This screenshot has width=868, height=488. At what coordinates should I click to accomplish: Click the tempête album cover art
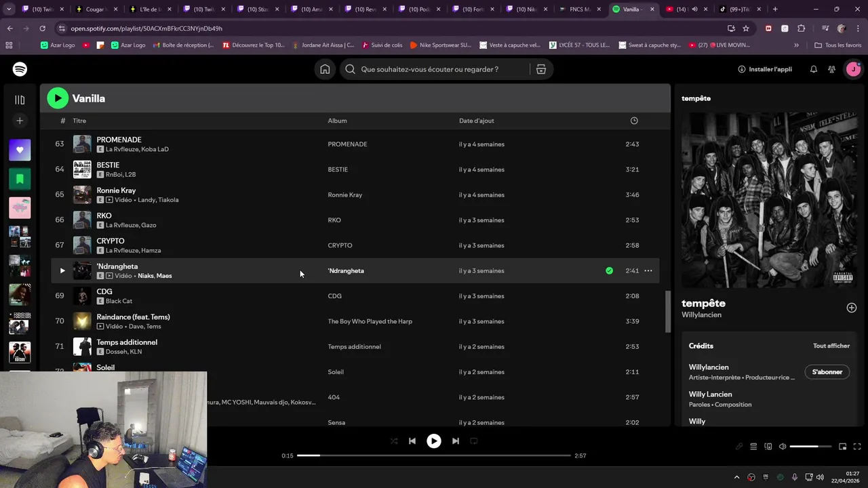pyautogui.click(x=769, y=200)
